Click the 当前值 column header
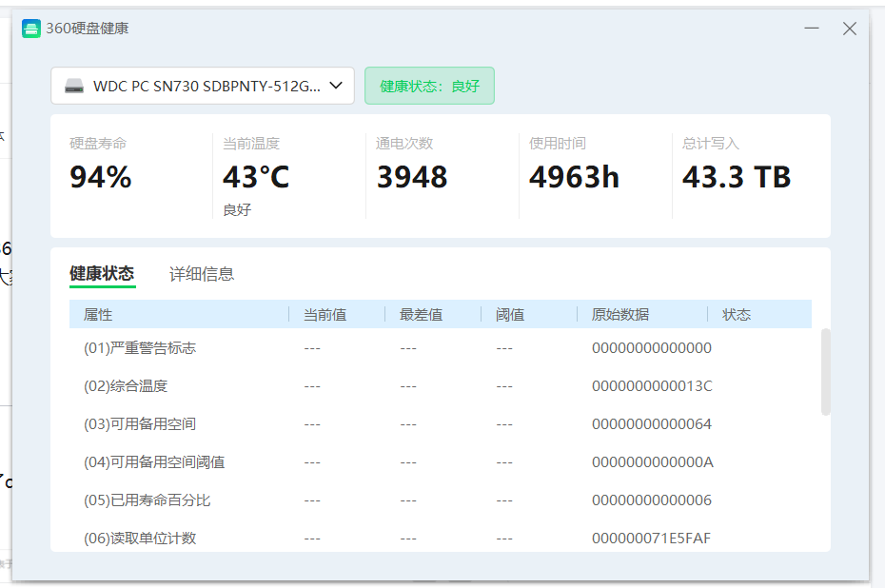 324,314
